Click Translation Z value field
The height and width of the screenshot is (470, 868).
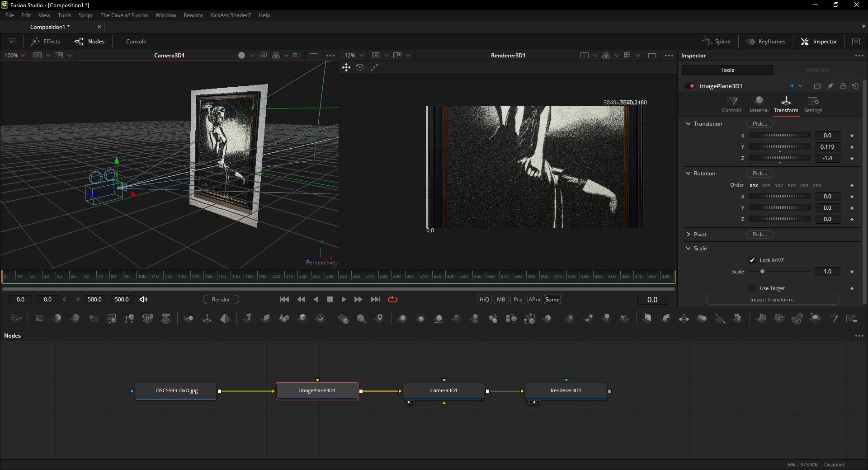pos(827,158)
